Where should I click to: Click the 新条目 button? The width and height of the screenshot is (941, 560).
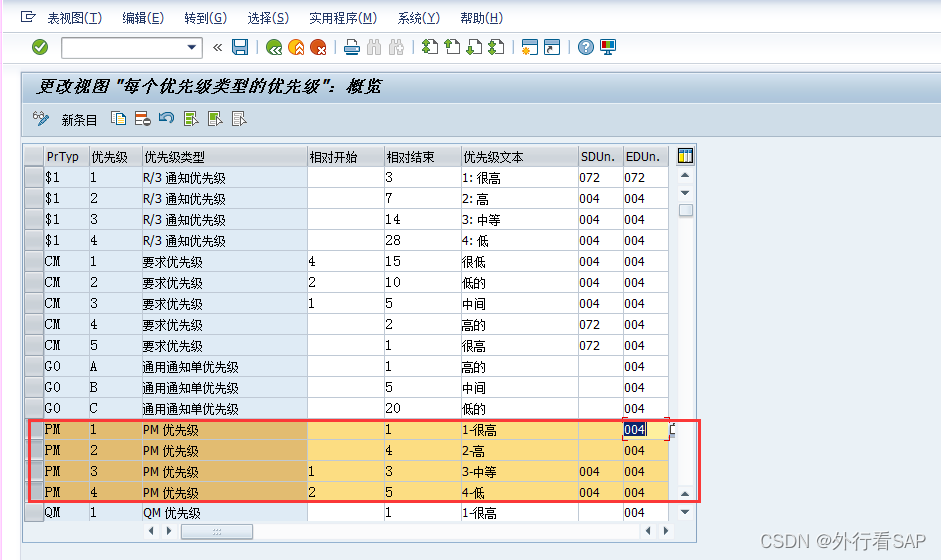point(79,120)
